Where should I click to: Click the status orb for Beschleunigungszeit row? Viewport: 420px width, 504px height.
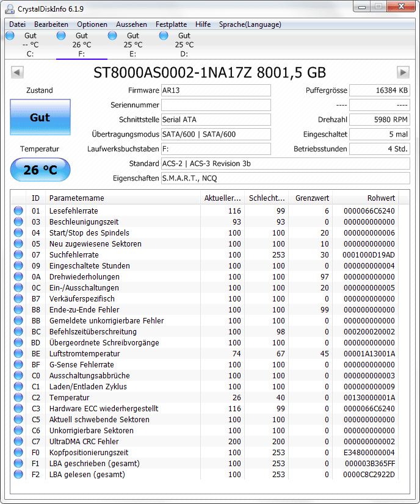coord(18,221)
